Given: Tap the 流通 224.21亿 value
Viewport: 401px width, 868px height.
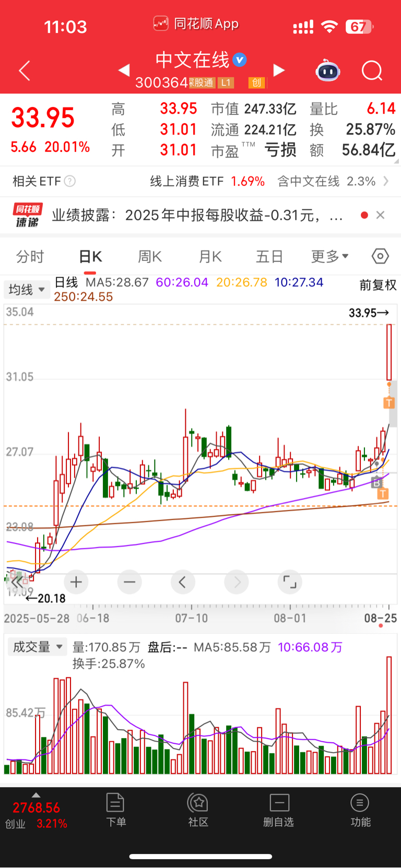Looking at the screenshot, I should tap(253, 129).
